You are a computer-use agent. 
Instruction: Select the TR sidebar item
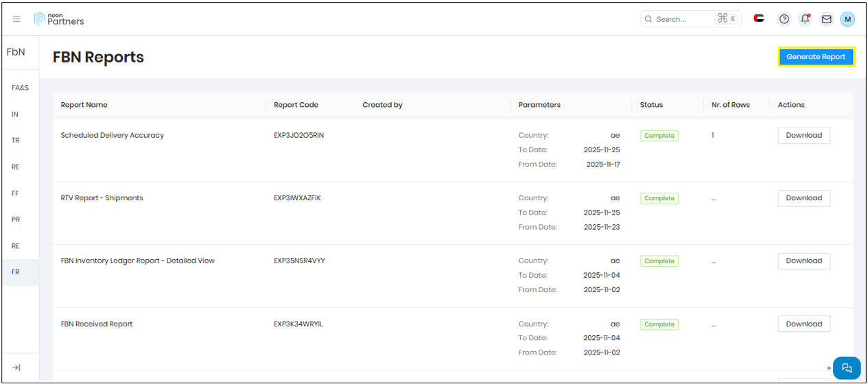pos(15,141)
